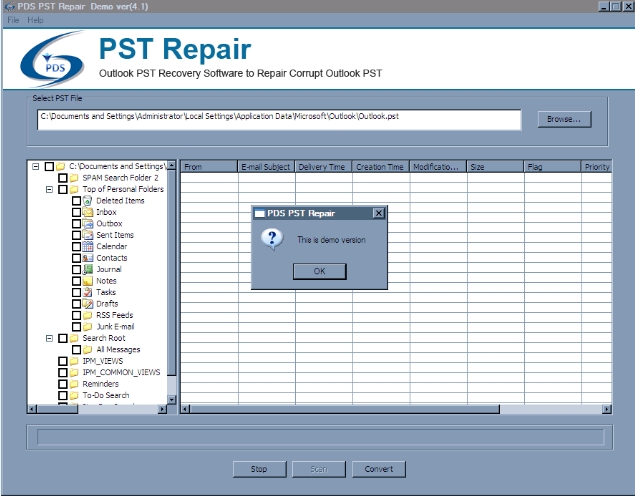635x496 pixels.
Task: Click the Journal book icon
Action: coord(87,269)
